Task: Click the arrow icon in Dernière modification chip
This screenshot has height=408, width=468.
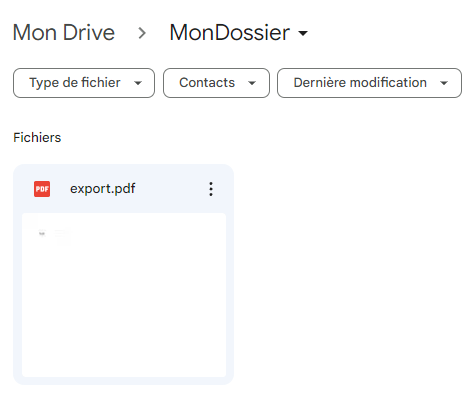Action: pos(444,83)
